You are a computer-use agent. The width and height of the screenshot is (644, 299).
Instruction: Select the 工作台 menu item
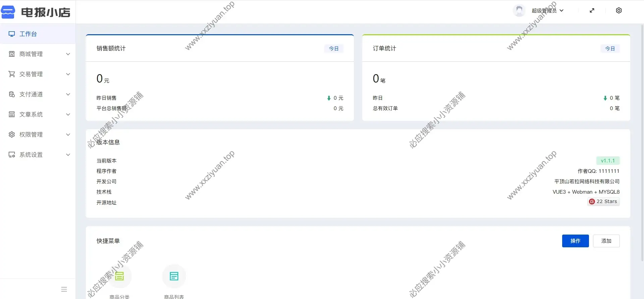(x=28, y=34)
